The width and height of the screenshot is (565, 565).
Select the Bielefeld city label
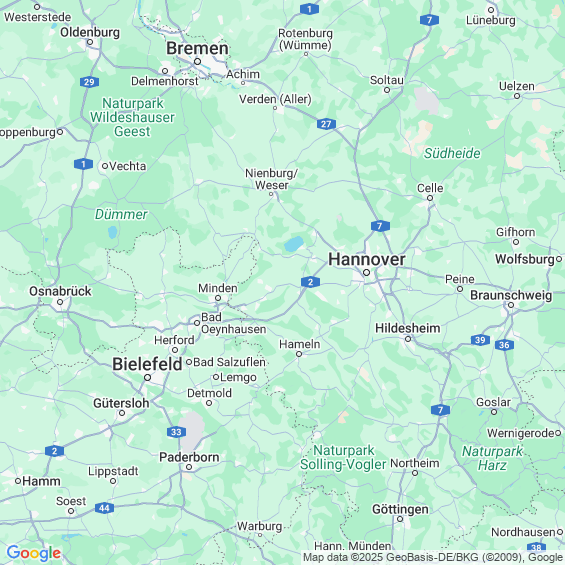[x=147, y=364]
